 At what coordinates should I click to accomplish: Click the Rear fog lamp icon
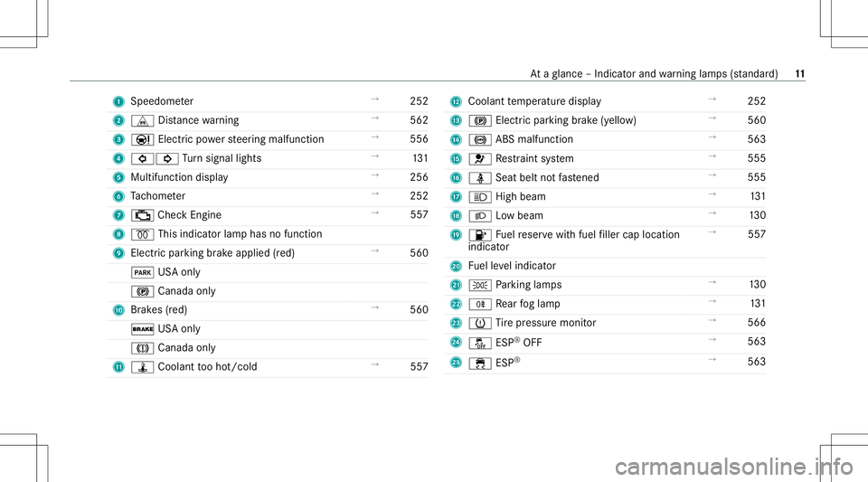pyautogui.click(x=480, y=305)
